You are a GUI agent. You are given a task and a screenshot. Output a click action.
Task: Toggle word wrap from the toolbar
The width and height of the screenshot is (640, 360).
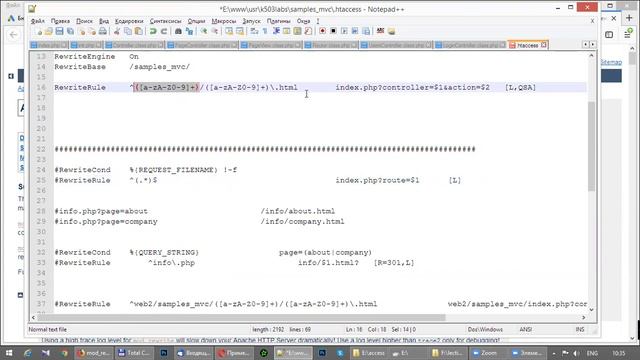(x=254, y=31)
